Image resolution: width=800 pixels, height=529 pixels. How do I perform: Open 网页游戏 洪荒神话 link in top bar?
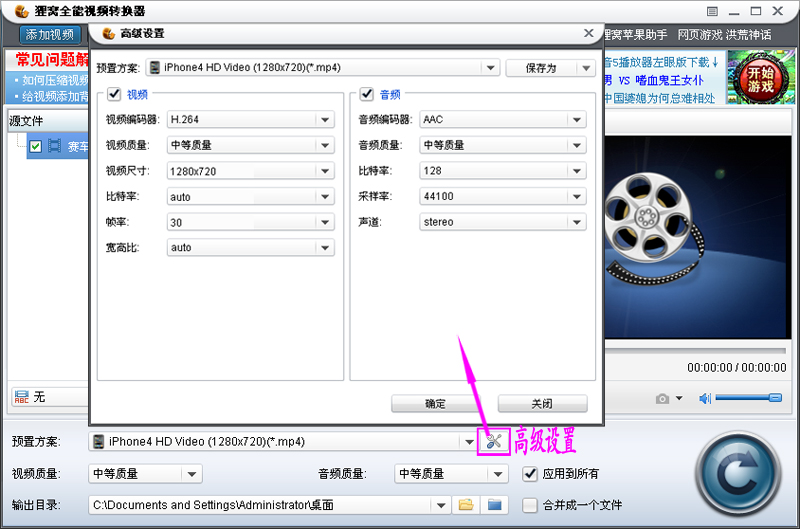[724, 35]
